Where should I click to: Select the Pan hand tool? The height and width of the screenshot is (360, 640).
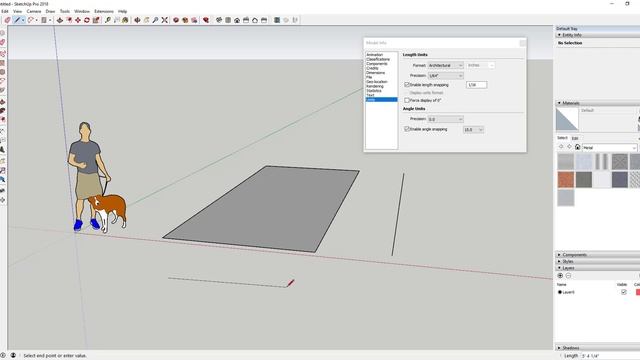pyautogui.click(x=146, y=20)
